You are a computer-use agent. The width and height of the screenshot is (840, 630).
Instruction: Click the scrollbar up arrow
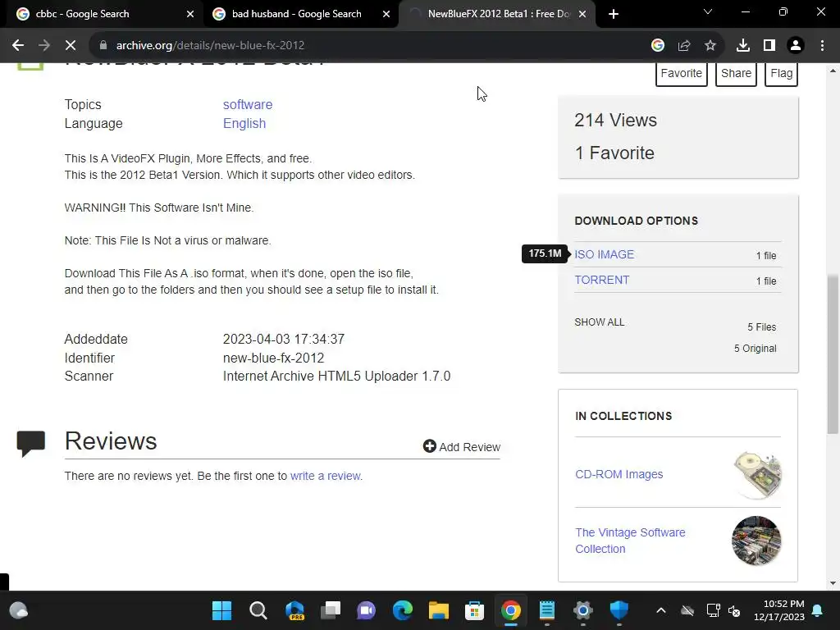click(833, 71)
